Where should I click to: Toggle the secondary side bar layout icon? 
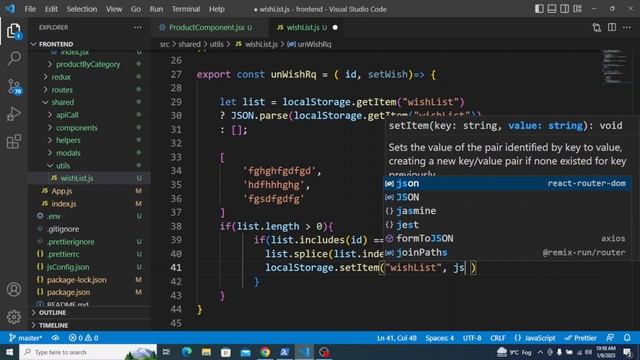(x=564, y=9)
